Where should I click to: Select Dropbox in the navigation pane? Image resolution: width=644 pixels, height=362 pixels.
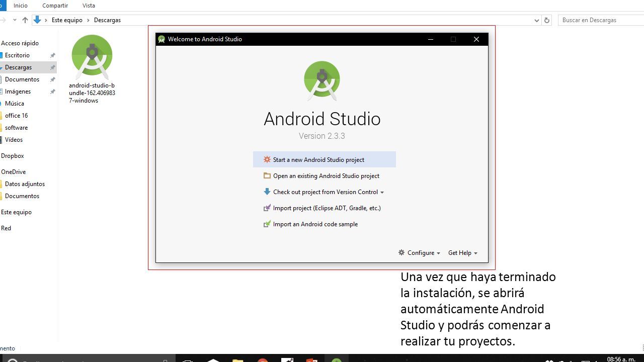[13, 156]
